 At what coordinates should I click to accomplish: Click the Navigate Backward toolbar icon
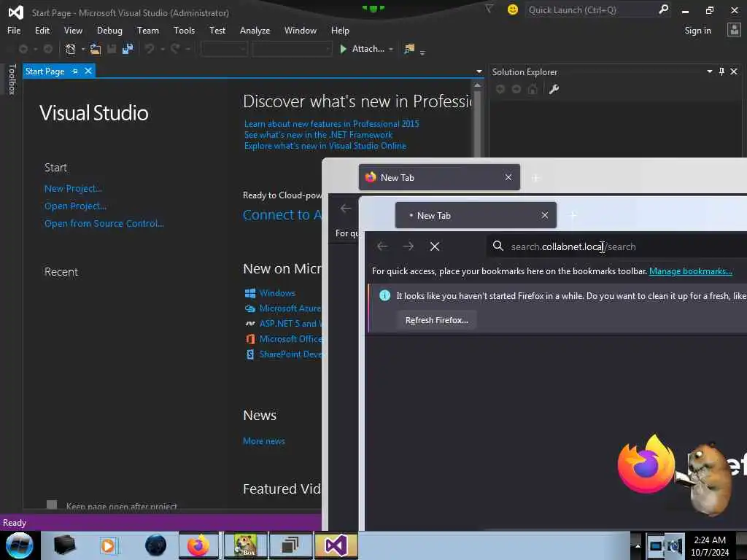click(23, 49)
